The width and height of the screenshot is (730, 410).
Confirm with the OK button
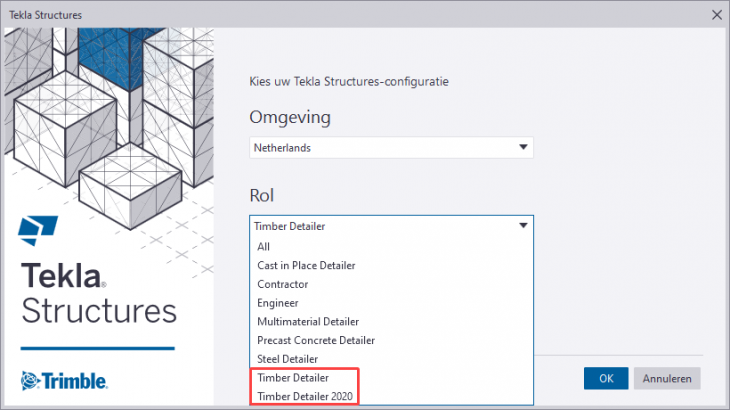click(606, 378)
